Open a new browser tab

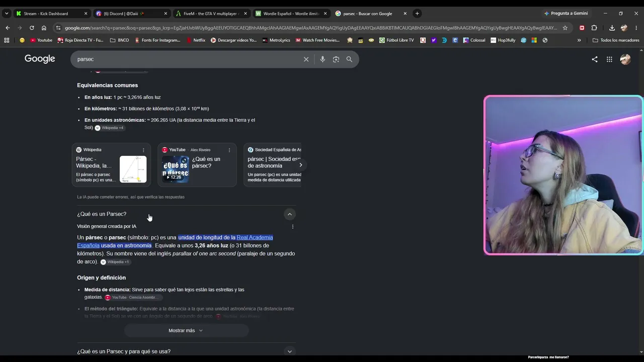[x=417, y=14]
